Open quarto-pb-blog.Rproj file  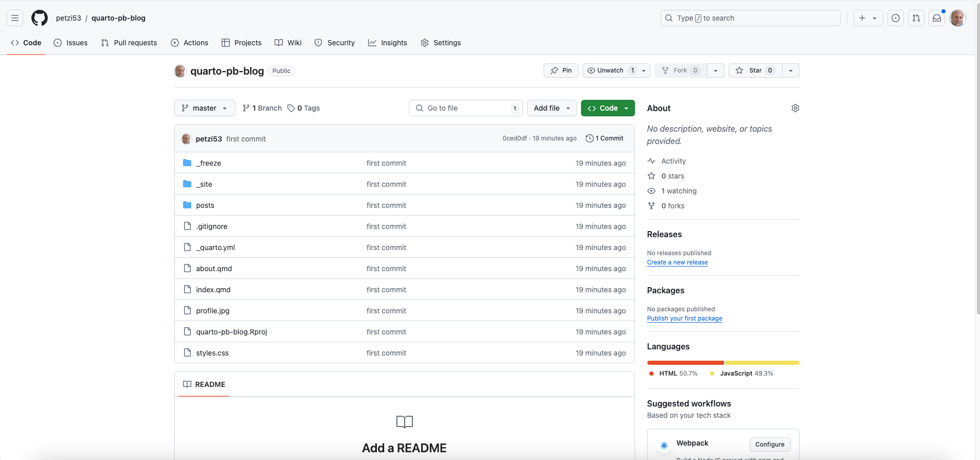tap(231, 332)
